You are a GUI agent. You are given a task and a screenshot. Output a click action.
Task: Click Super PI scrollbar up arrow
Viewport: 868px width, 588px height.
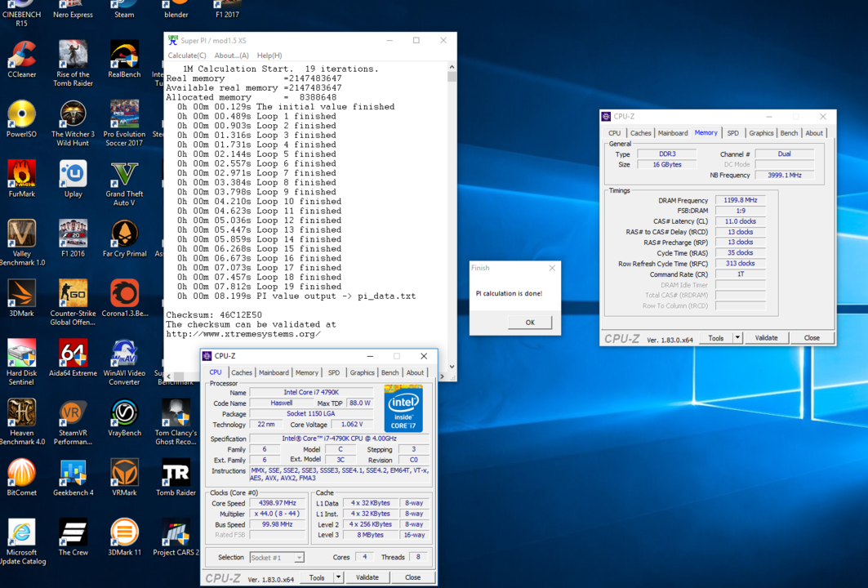[x=452, y=67]
